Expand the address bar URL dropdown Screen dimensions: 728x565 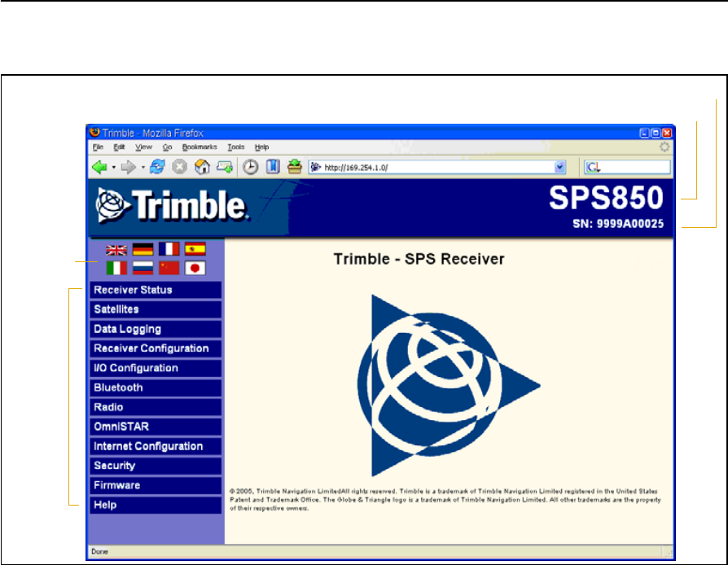(560, 167)
